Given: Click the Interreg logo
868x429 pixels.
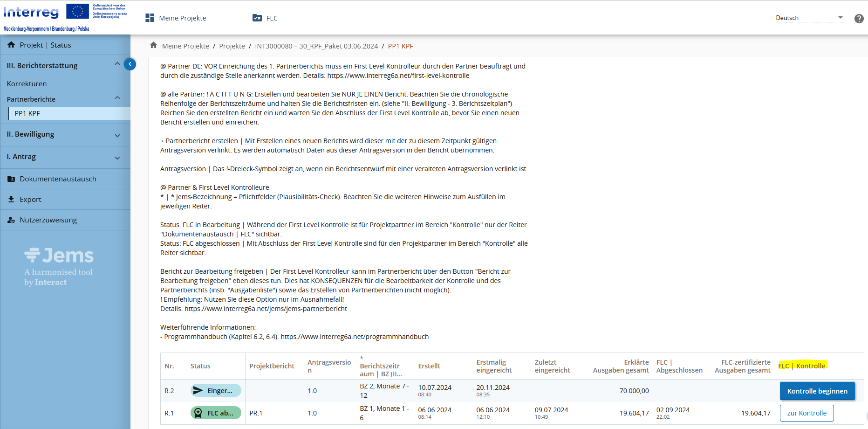Looking at the screenshot, I should click(31, 13).
